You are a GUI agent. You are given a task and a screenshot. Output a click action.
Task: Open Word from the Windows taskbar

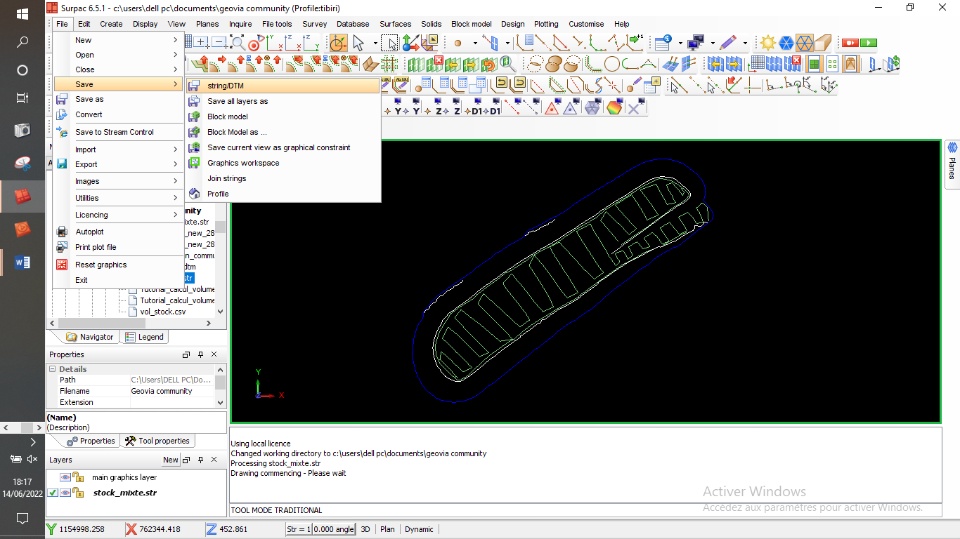click(x=22, y=262)
